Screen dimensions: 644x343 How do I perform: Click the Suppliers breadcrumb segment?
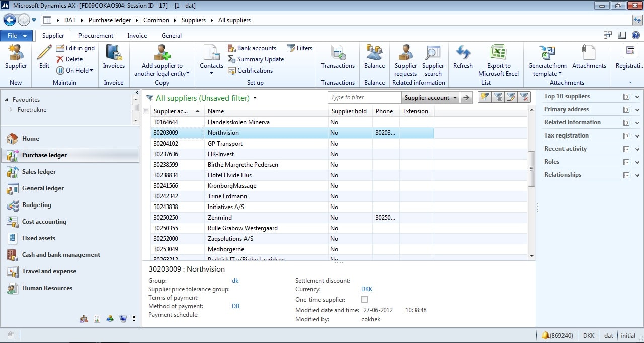point(194,20)
